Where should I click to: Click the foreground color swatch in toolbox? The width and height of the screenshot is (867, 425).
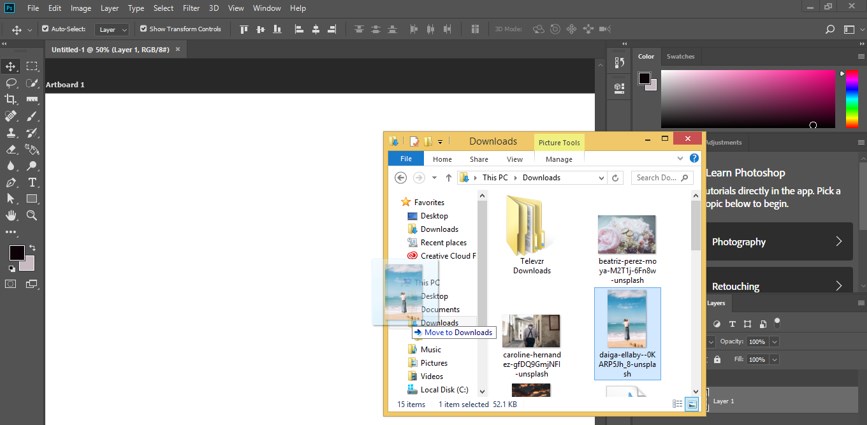pos(17,252)
